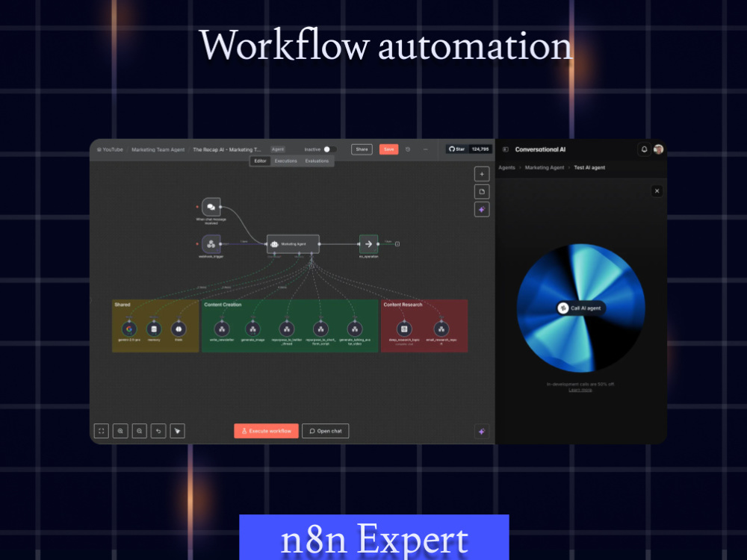Click the gemini-2.5-pro Google node
The height and width of the screenshot is (560, 747).
click(x=129, y=329)
